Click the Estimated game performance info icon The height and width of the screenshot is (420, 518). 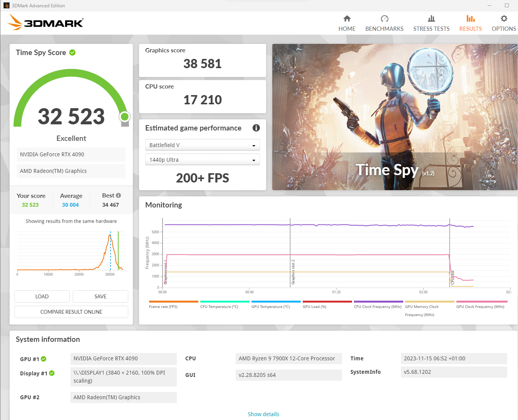coord(256,128)
